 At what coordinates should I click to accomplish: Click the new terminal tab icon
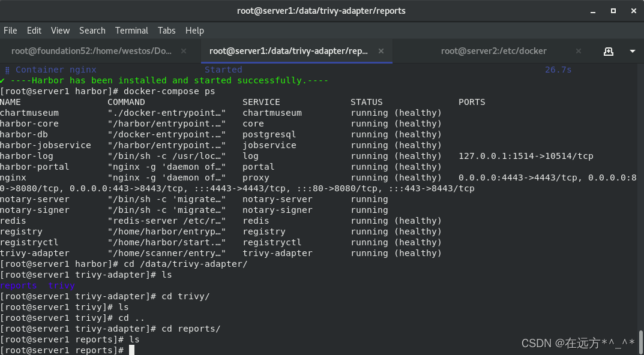[x=608, y=52]
